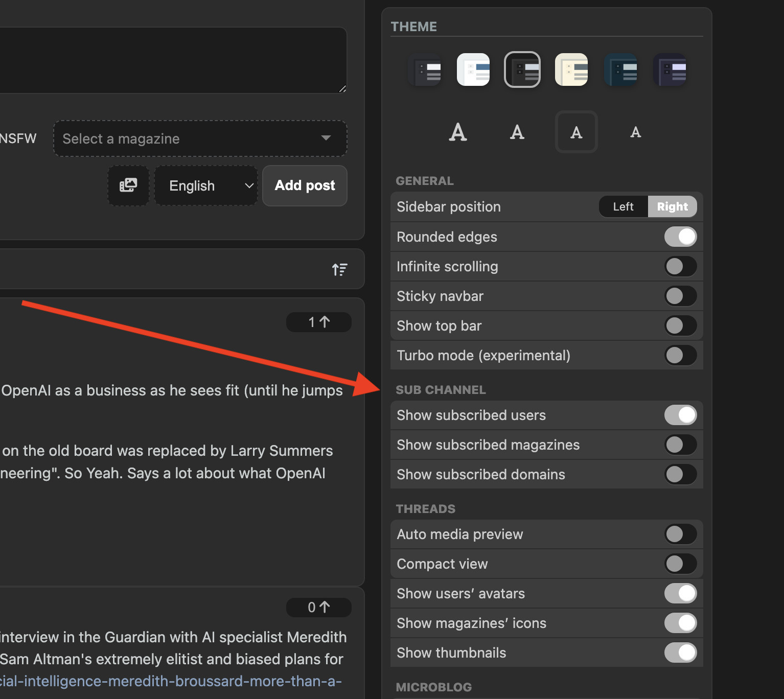Open the English language dropdown

[x=206, y=185]
